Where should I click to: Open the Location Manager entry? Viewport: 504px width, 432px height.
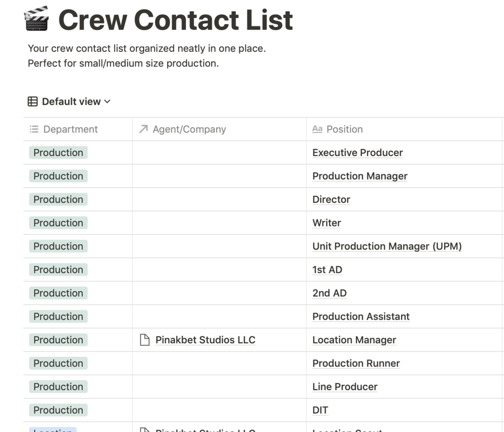(x=354, y=340)
